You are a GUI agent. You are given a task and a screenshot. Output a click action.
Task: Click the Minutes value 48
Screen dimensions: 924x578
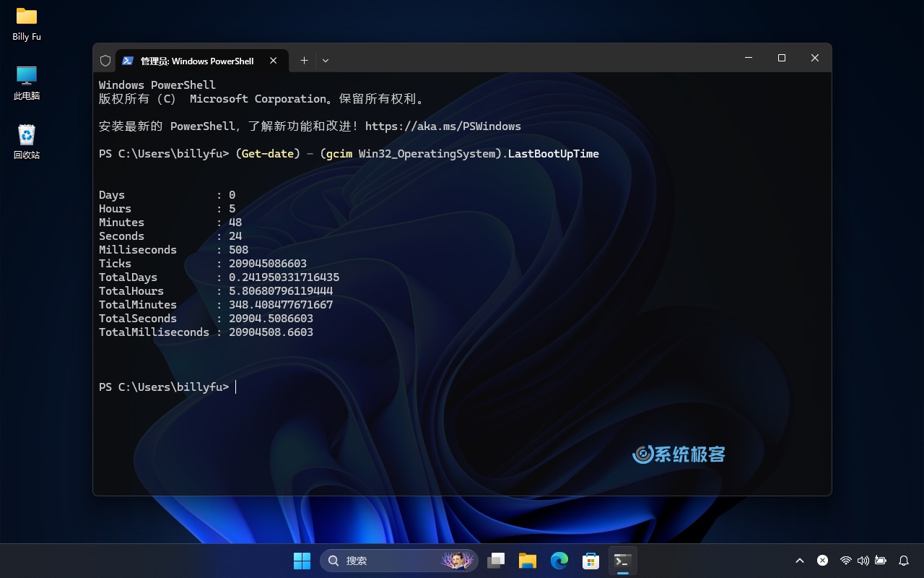point(235,223)
